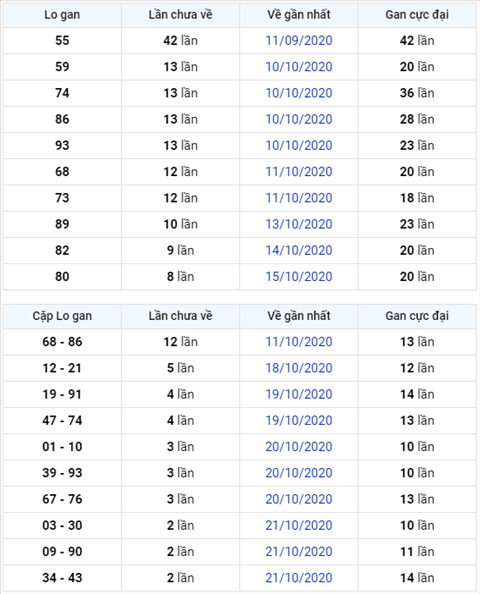Select the '42 lần' Gan cực đại cell
480x594 pixels.
tap(417, 41)
